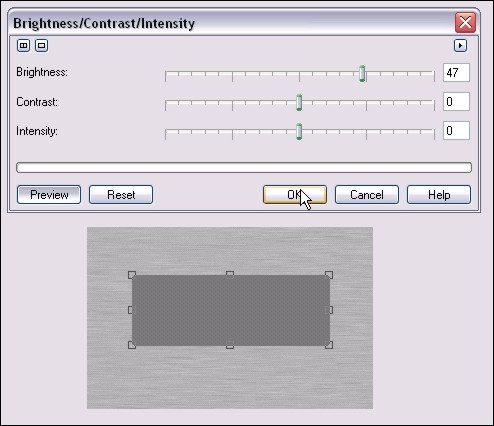Cancel the brightness adjustment
Viewport: 494px width, 426px height.
tap(367, 195)
